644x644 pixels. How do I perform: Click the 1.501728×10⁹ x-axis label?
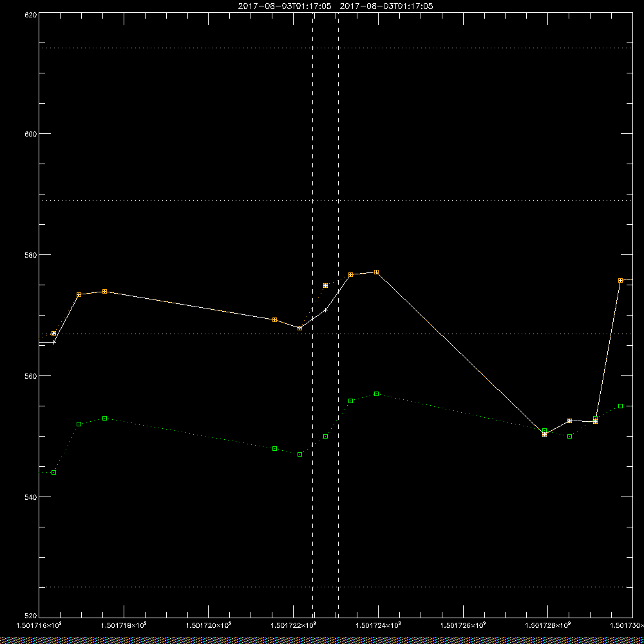(548, 625)
